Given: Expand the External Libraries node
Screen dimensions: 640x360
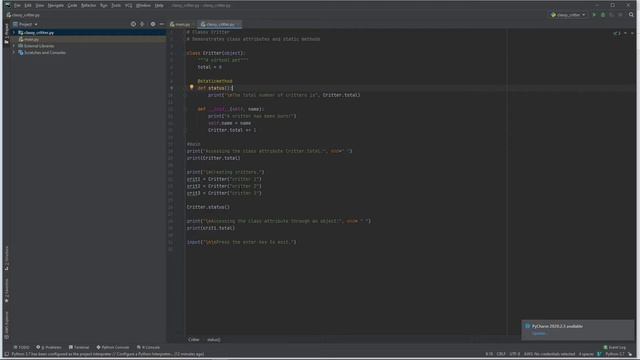Looking at the screenshot, I should coord(14,46).
